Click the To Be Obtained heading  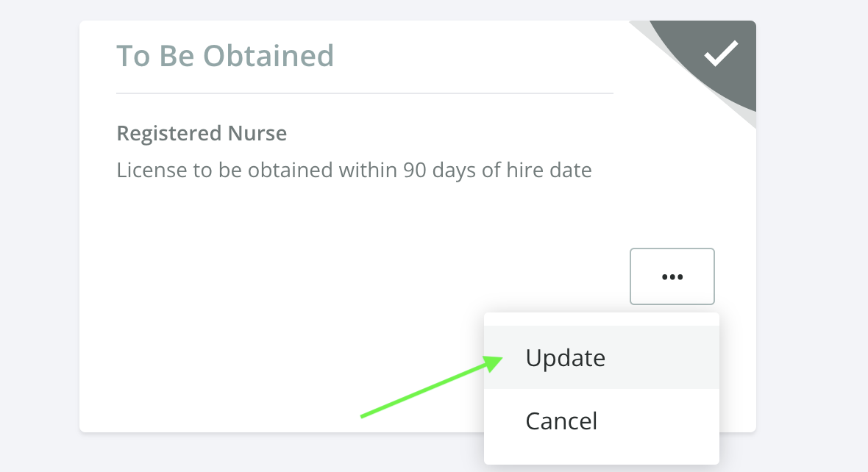[x=225, y=55]
